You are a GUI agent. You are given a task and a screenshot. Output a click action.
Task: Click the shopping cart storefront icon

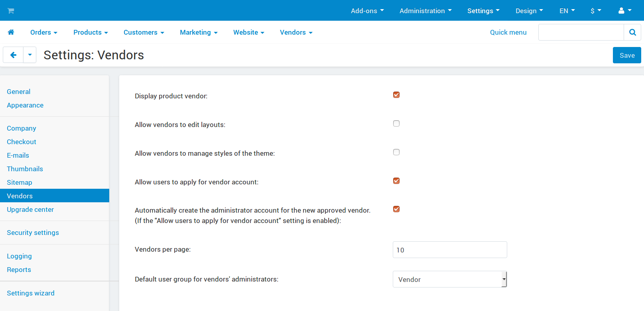(11, 11)
